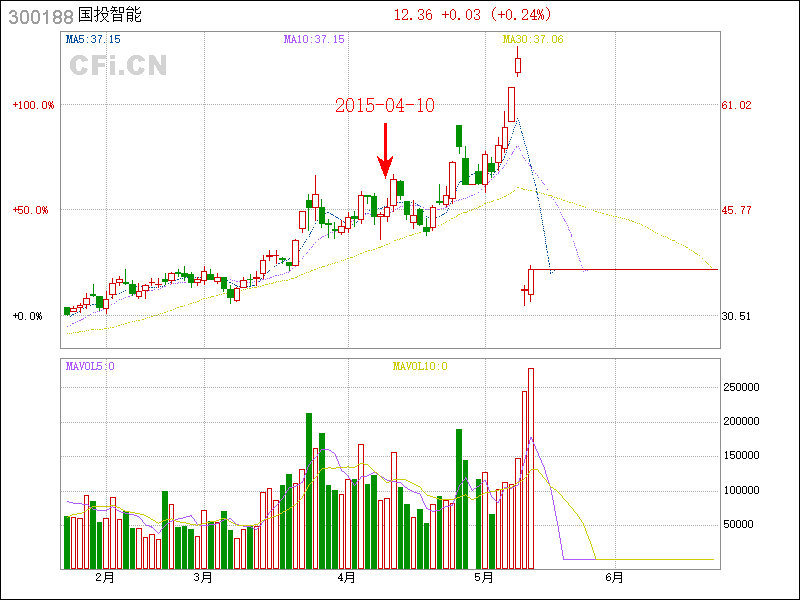The width and height of the screenshot is (800, 600).
Task: Click the 30.51 price axis label
Action: click(x=737, y=316)
